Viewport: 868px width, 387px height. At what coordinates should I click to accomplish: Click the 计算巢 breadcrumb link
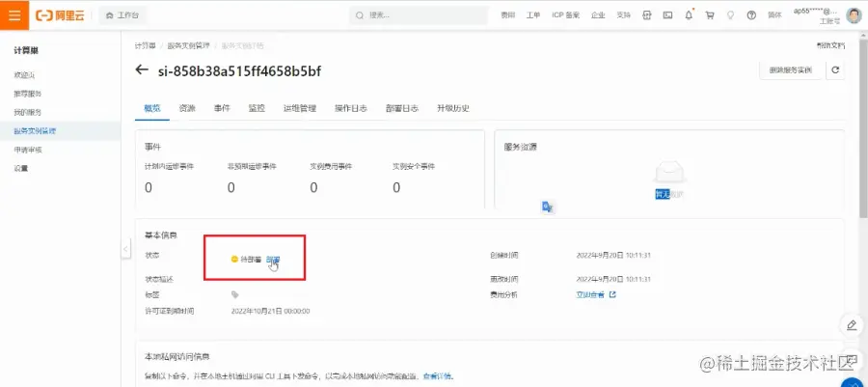pos(145,45)
